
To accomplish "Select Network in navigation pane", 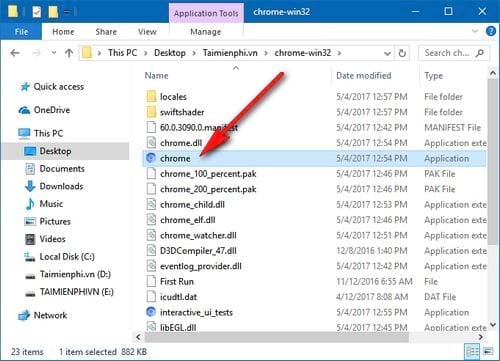I will point(50,315).
